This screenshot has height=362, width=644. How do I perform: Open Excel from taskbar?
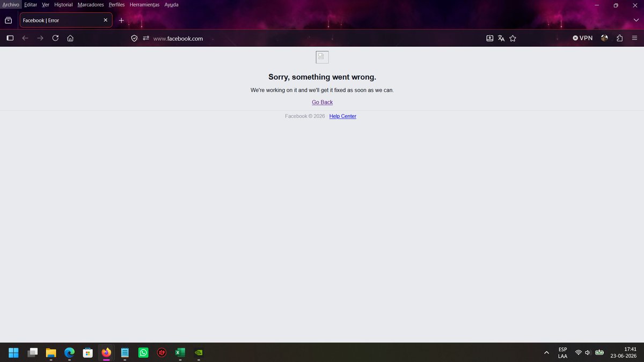[180, 352]
